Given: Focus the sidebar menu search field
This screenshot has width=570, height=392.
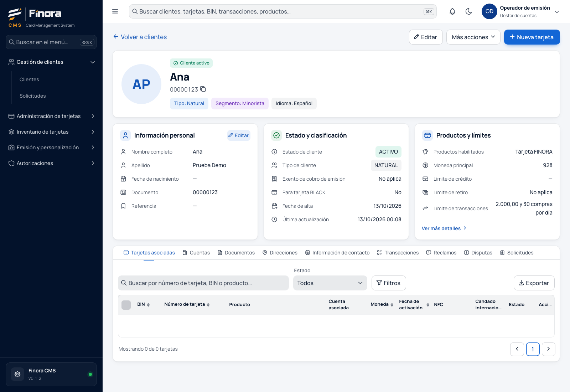Looking at the screenshot, I should click(x=51, y=42).
